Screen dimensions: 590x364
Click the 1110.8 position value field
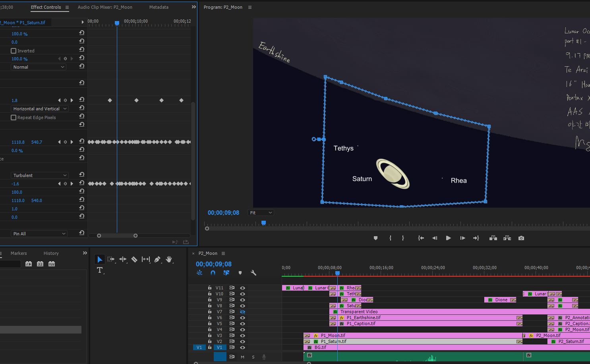[x=18, y=142]
